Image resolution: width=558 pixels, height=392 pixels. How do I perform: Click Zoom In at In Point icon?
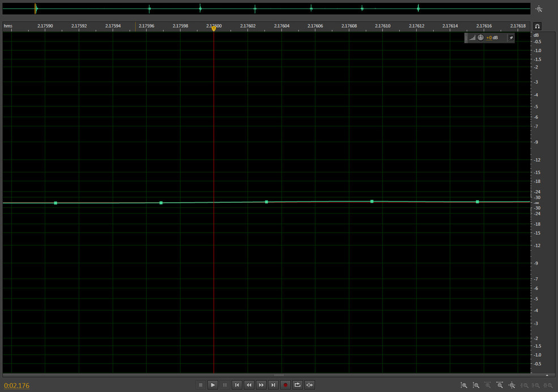[524, 385]
